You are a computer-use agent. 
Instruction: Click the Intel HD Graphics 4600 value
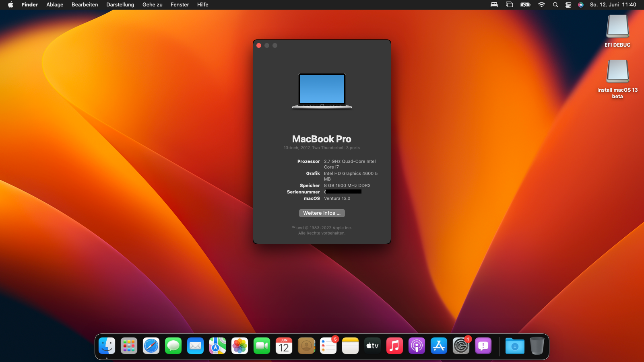[x=351, y=176]
